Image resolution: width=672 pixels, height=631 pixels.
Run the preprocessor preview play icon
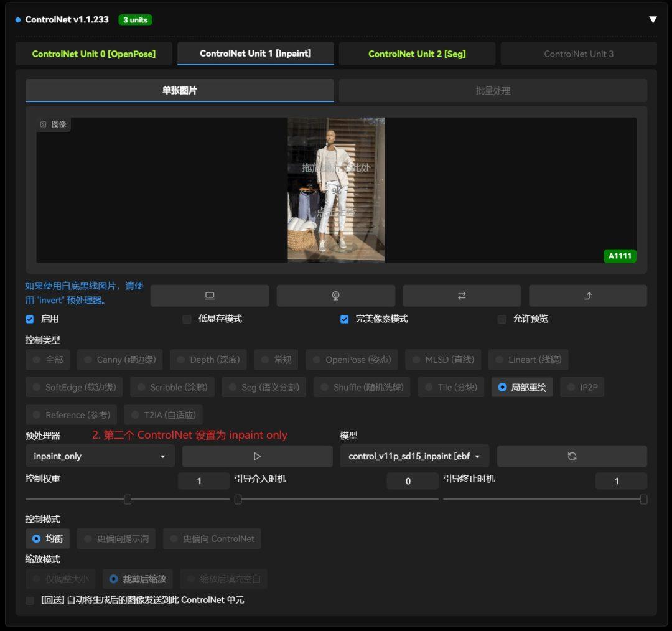tap(257, 456)
